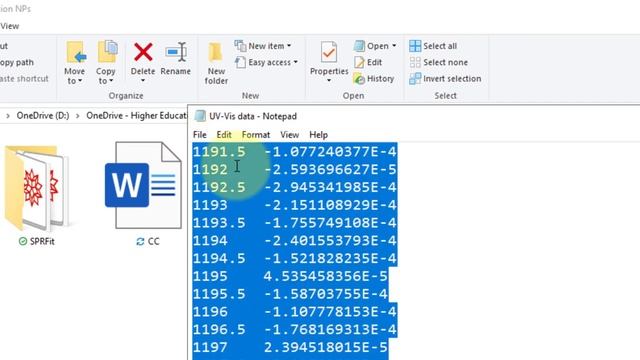Expand the Delete dropdown arrow
This screenshot has width=640, height=360.
click(x=143, y=81)
